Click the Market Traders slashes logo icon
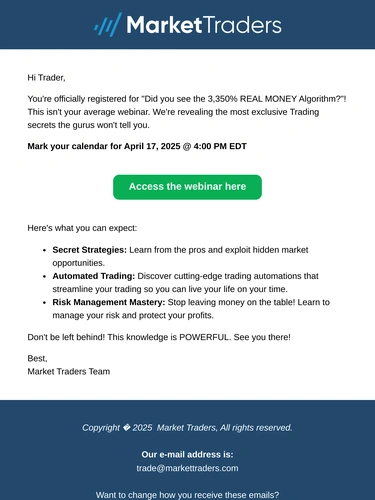Image resolution: width=375 pixels, height=500 pixels. tap(108, 25)
